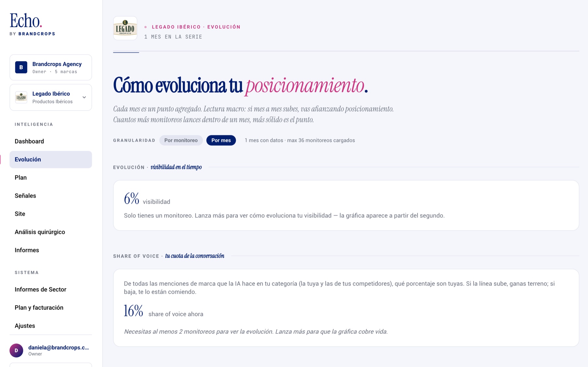This screenshot has height=367, width=588.
Task: Click '1 mes con datos' status text
Action: (264, 140)
